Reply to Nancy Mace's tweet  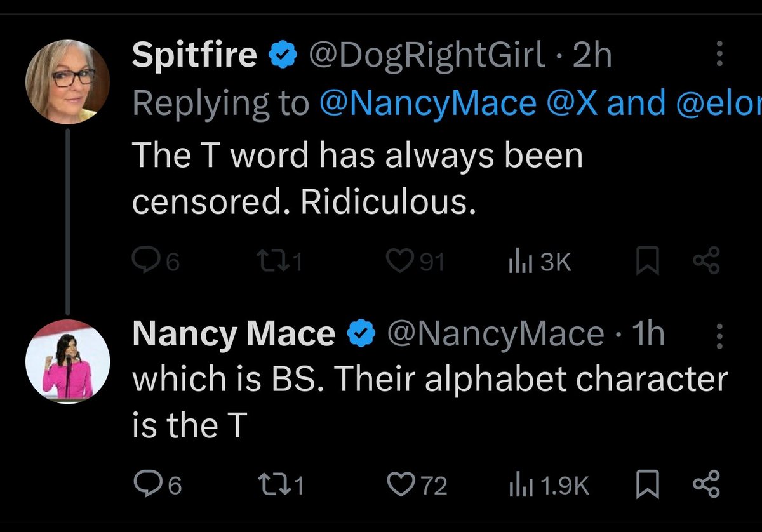click(146, 486)
